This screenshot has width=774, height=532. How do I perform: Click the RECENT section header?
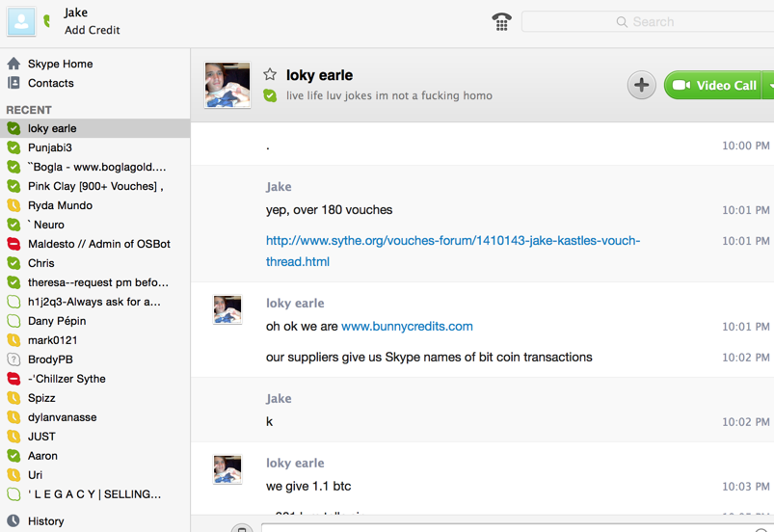coord(29,110)
